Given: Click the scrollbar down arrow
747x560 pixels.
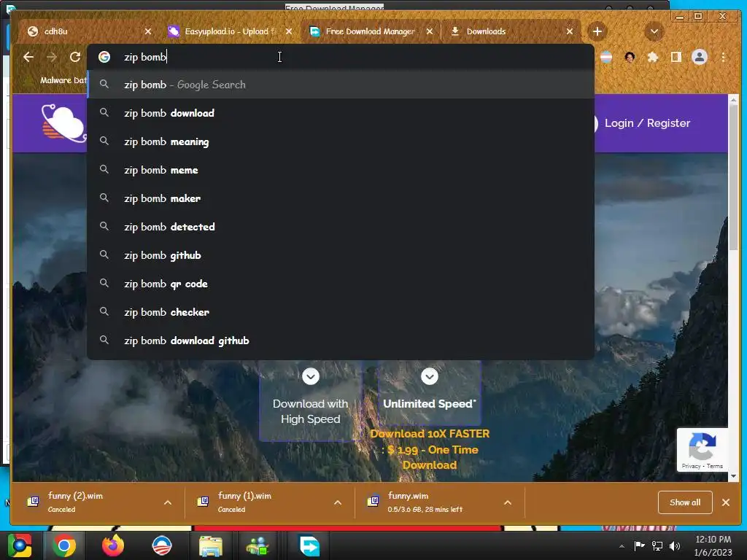Looking at the screenshot, I should coord(733,475).
